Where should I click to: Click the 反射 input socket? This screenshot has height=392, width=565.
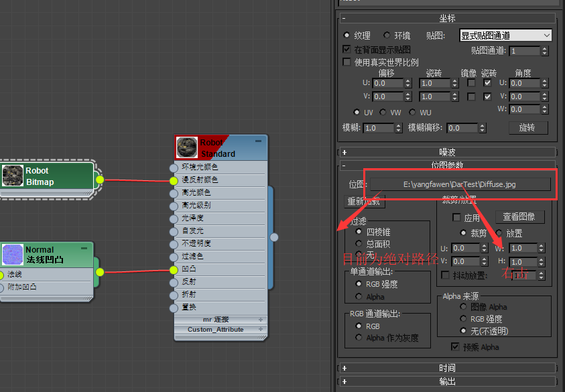(174, 283)
